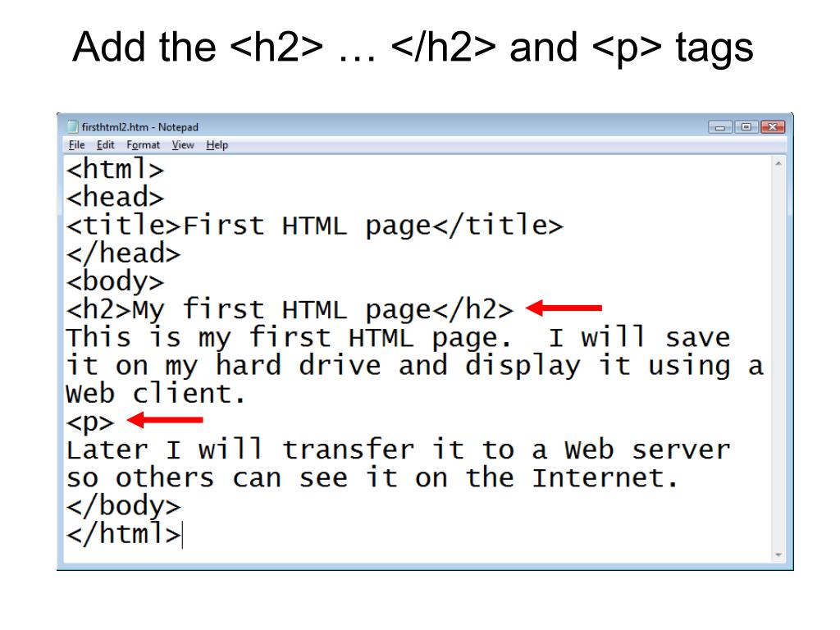The width and height of the screenshot is (840, 630).
Task: Click the <h2>My first HTML page</h2> line
Action: click(x=290, y=309)
